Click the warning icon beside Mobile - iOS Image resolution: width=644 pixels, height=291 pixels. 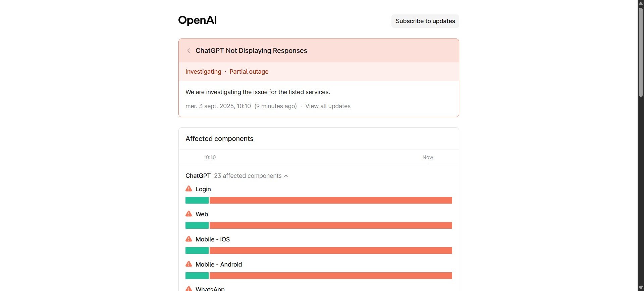click(x=188, y=239)
